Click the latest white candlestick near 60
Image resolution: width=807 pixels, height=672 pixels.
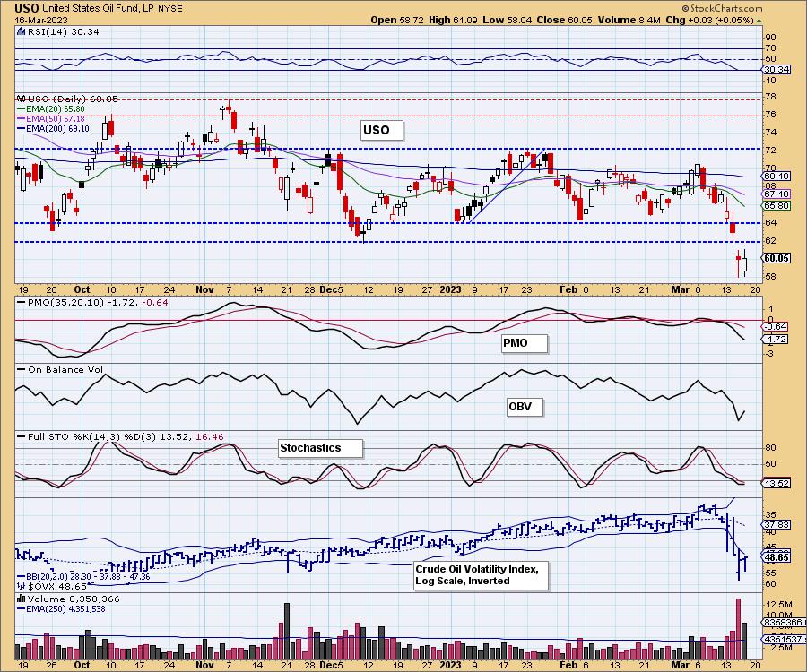(x=744, y=263)
